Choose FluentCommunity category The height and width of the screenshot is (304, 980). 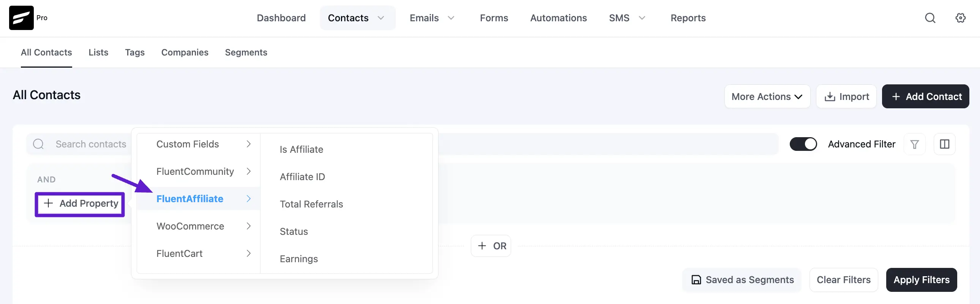click(x=198, y=171)
